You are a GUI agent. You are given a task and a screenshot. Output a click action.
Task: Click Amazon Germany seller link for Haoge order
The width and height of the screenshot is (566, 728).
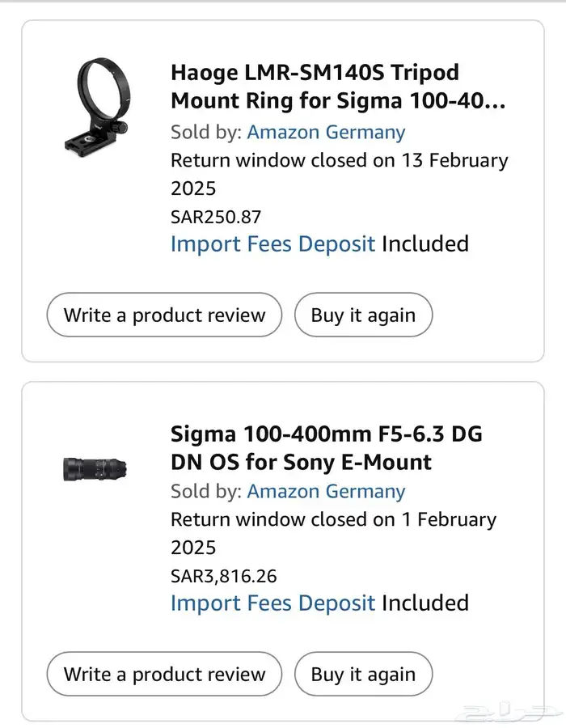tap(327, 132)
